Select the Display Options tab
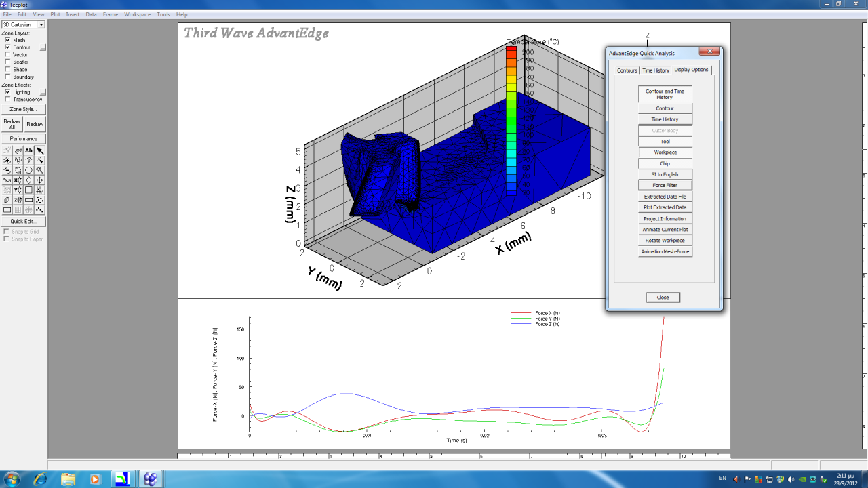This screenshot has width=868, height=488. 691,70
